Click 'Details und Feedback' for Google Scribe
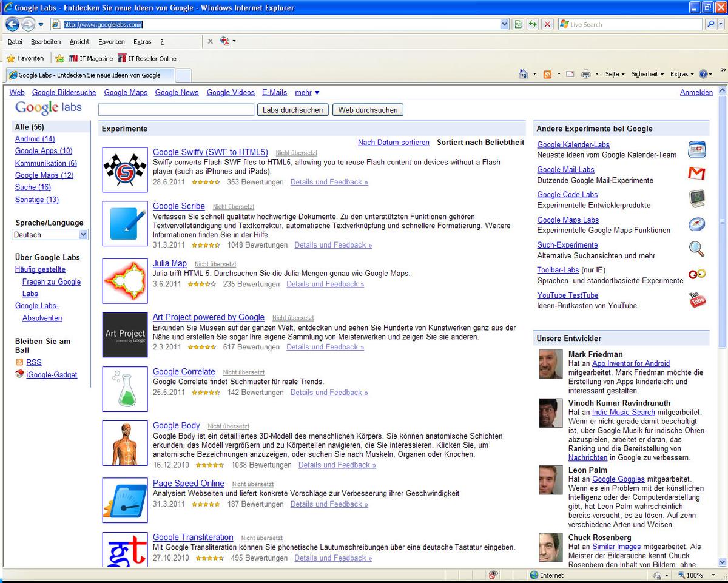The width and height of the screenshot is (728, 583). click(x=333, y=245)
